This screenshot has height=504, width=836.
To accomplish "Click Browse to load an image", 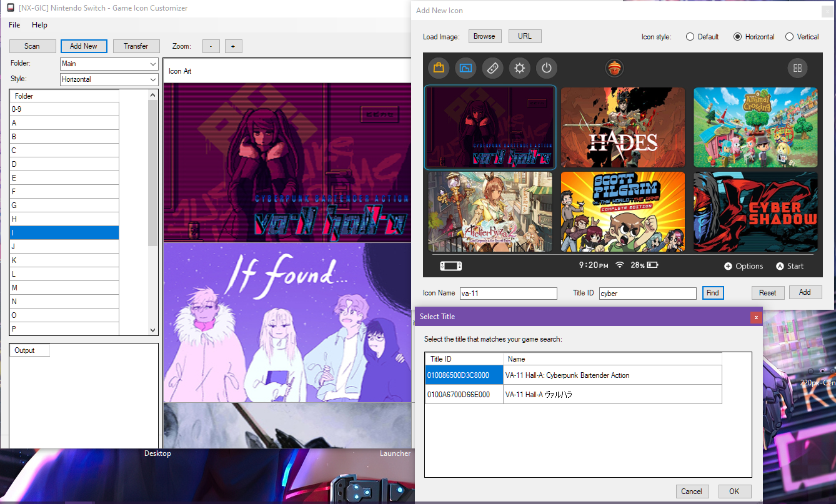I will (484, 36).
